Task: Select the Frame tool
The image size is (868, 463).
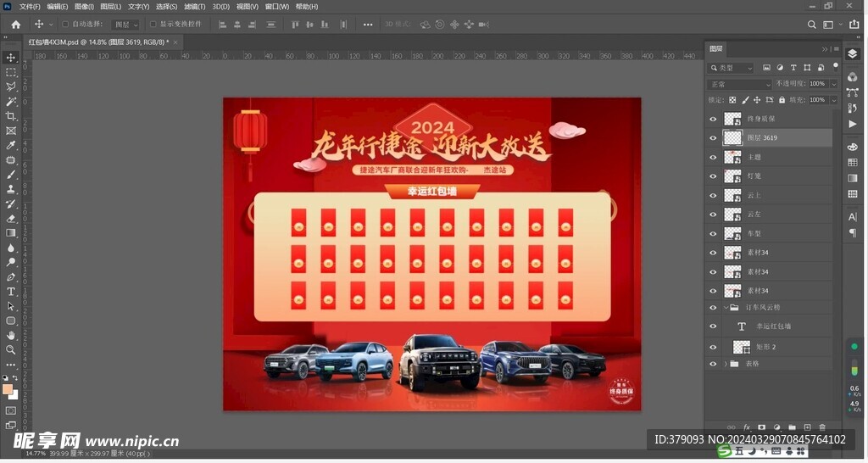Action: click(10, 131)
